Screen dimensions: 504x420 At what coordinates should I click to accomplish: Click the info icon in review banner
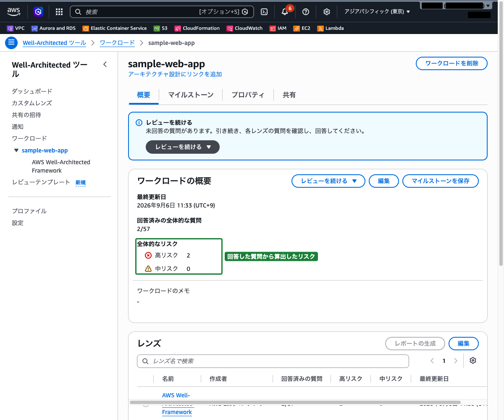tap(139, 123)
